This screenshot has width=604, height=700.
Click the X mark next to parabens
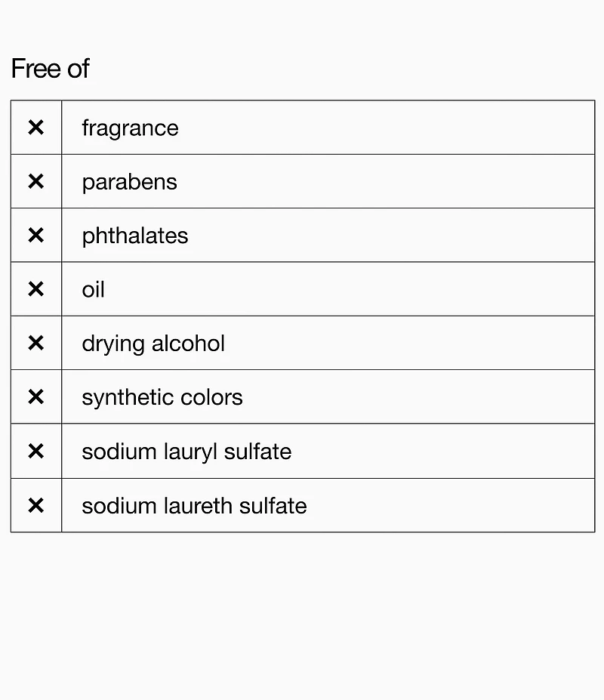click(x=35, y=181)
